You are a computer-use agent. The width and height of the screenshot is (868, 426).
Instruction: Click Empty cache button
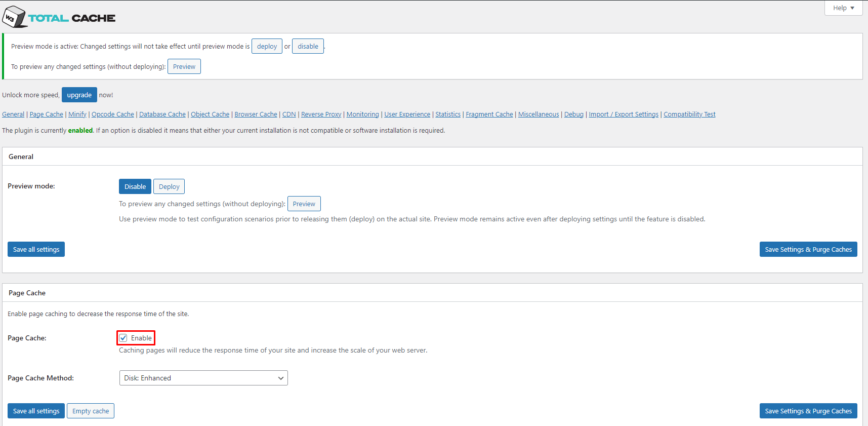[91, 411]
